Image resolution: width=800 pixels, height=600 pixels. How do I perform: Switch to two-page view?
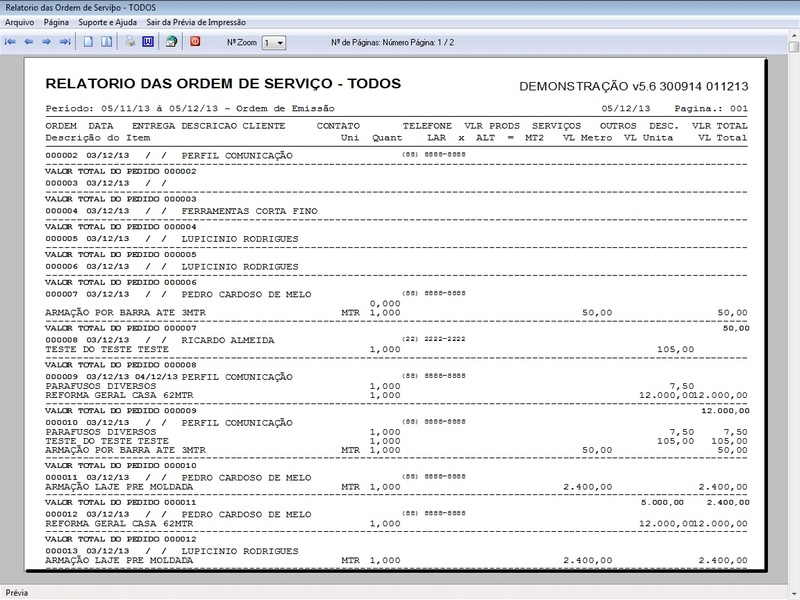[106, 42]
